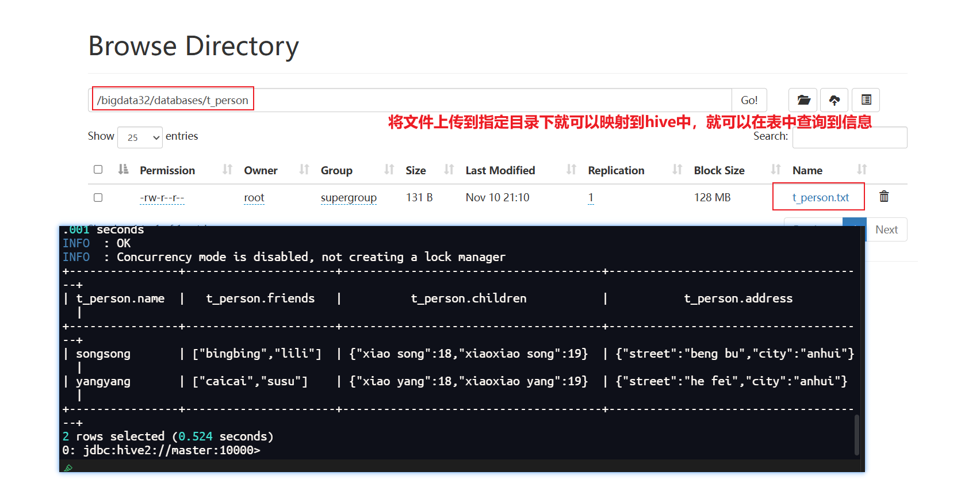Click the "INFO : OK" terminal line
Viewport: 980px width, 479px height.
point(97,243)
